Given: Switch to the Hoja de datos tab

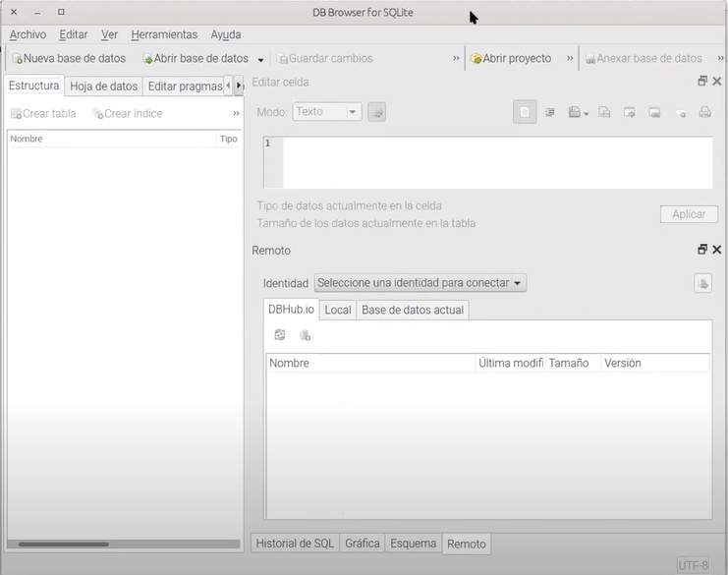Looking at the screenshot, I should tap(103, 86).
